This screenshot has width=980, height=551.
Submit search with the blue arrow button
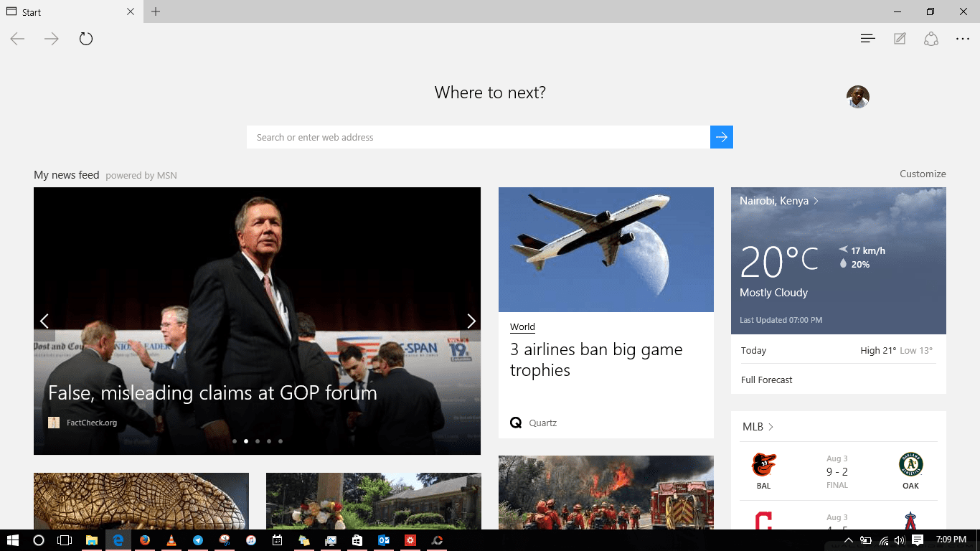(x=722, y=137)
